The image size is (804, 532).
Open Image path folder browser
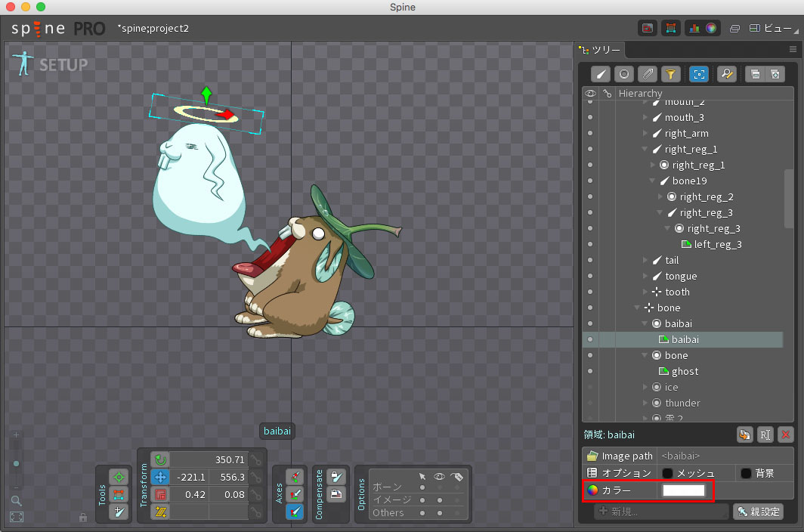click(592, 456)
